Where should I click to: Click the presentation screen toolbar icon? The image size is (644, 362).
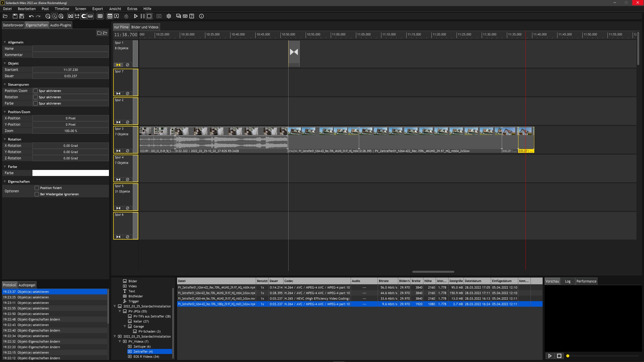[116, 16]
